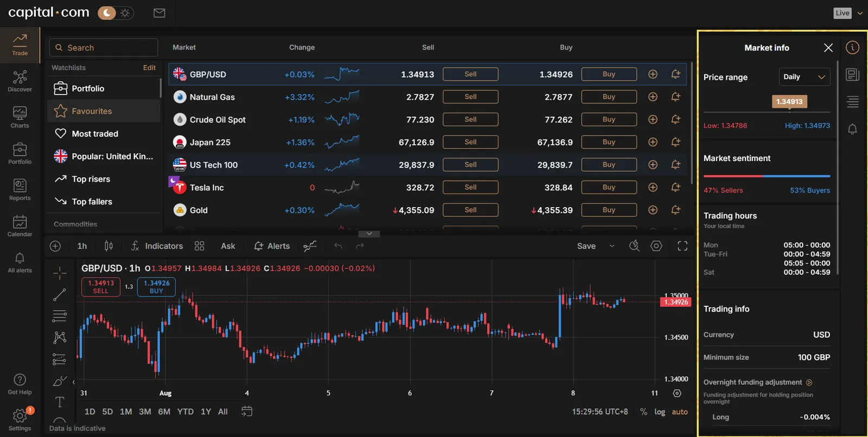
Task: Open the 1h timeframe selector
Action: coord(82,246)
